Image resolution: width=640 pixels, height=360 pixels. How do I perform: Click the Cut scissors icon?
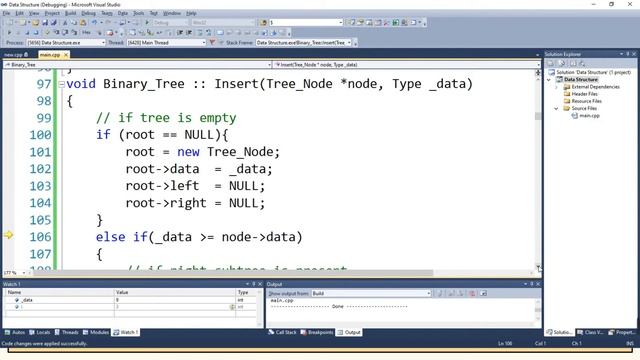pyautogui.click(x=64, y=22)
